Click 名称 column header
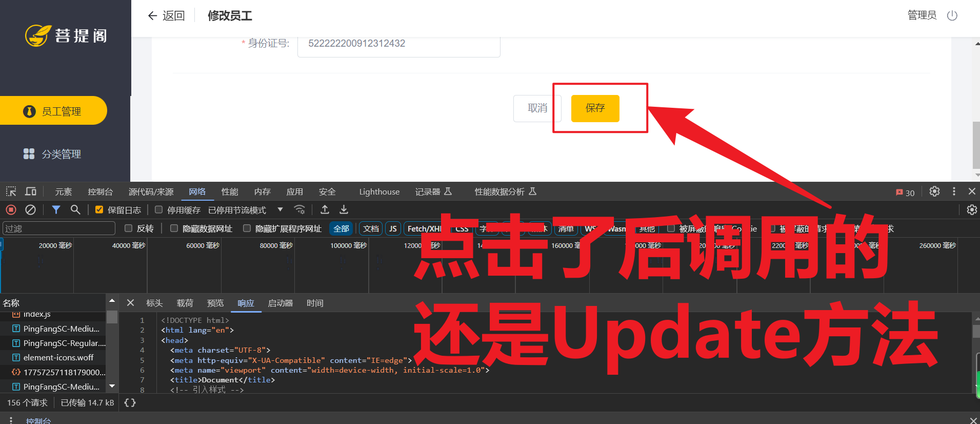This screenshot has height=424, width=980. 11,303
